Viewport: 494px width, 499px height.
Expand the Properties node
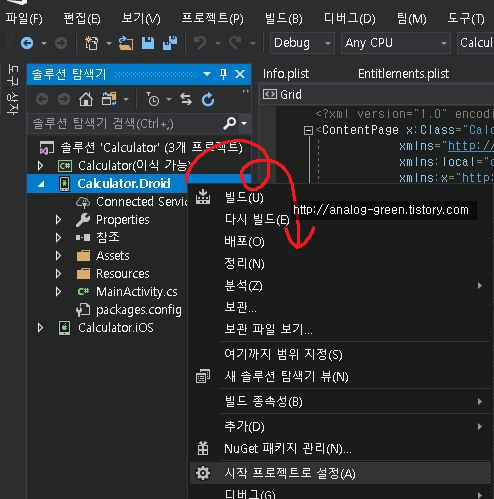coord(58,220)
